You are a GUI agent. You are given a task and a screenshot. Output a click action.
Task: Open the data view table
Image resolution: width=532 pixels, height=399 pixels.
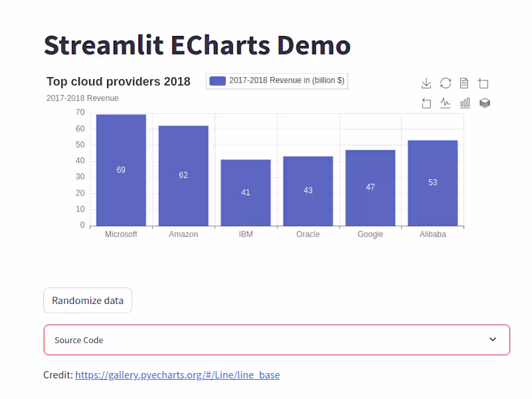[x=464, y=83]
